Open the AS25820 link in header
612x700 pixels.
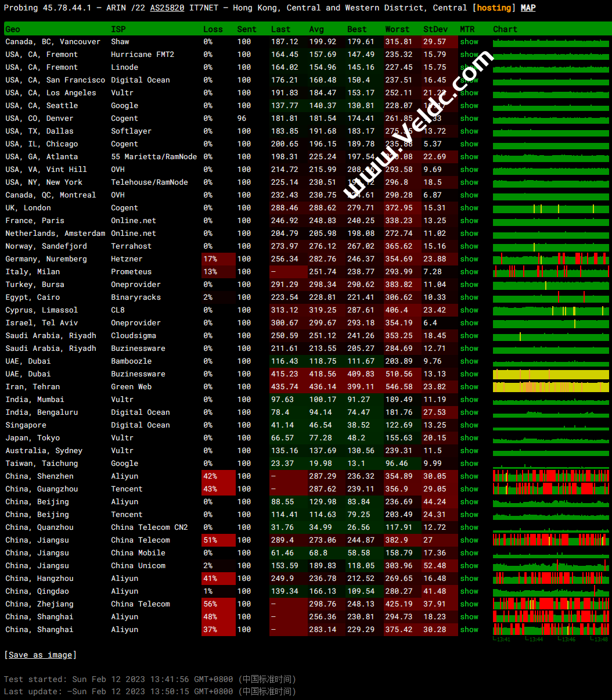[x=167, y=8]
